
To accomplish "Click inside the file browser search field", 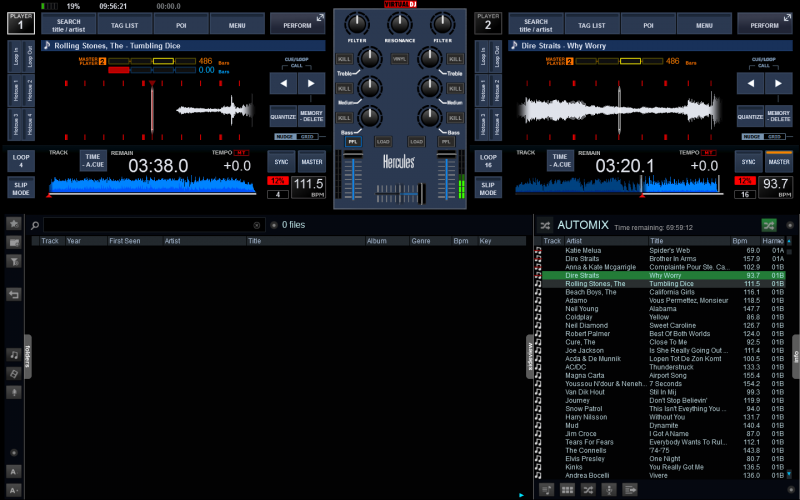I will (153, 225).
